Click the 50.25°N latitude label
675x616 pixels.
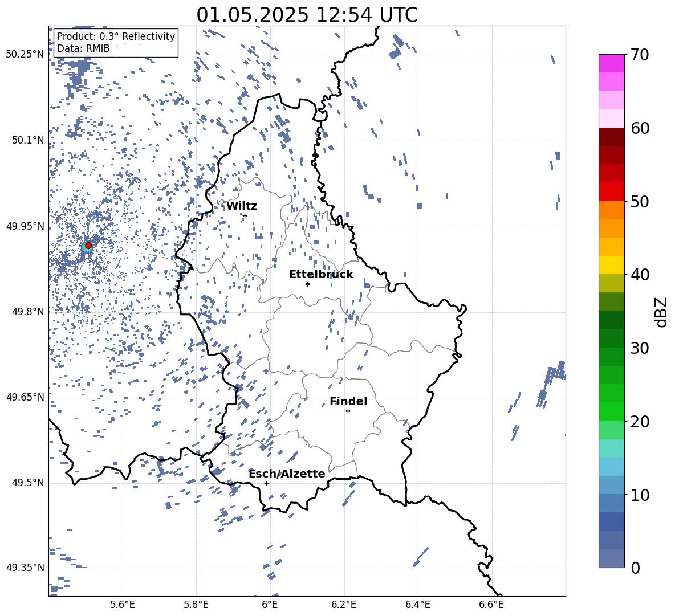tap(25, 55)
